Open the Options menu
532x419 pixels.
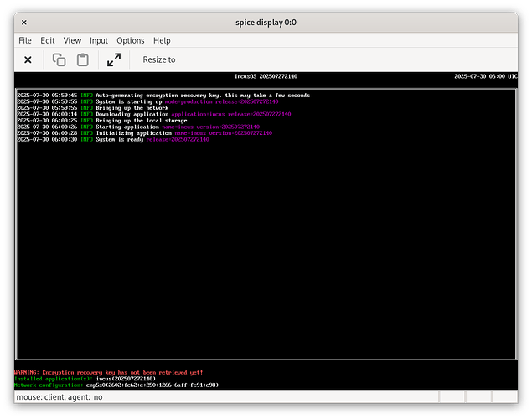[131, 40]
